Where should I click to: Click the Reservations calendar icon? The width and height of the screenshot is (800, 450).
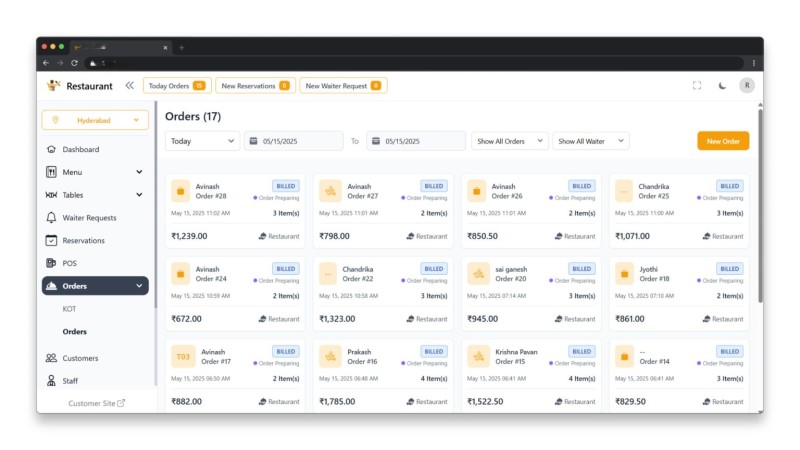(51, 240)
